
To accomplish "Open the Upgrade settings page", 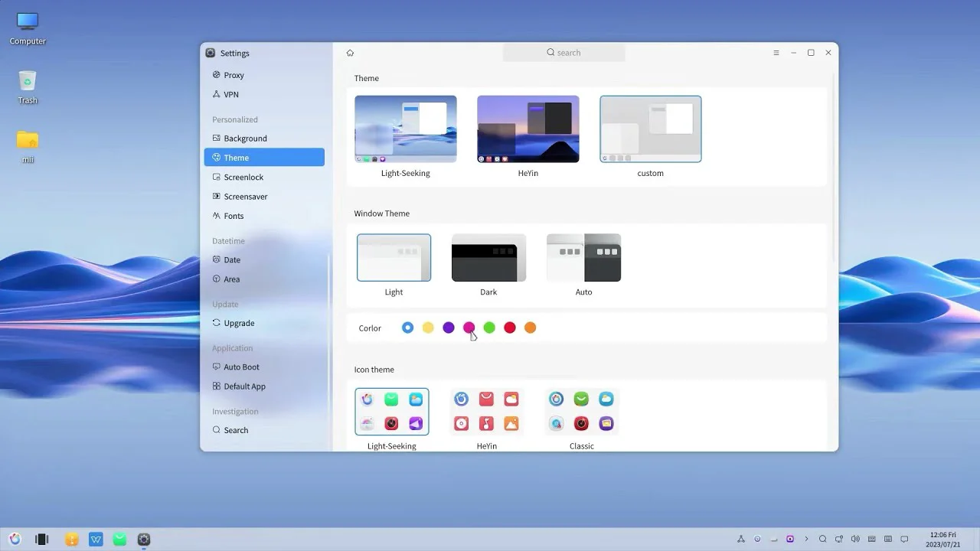I will point(239,323).
